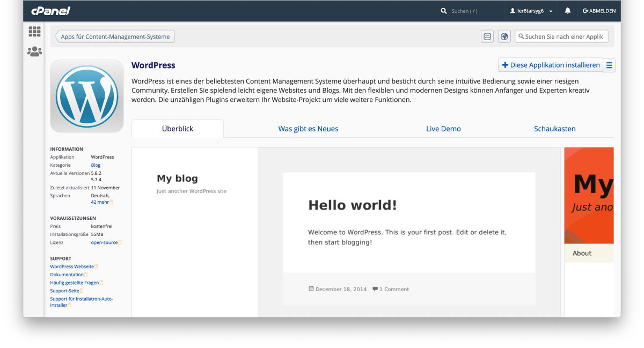Click version number 5.8.2
644x348 pixels.
coord(96,173)
